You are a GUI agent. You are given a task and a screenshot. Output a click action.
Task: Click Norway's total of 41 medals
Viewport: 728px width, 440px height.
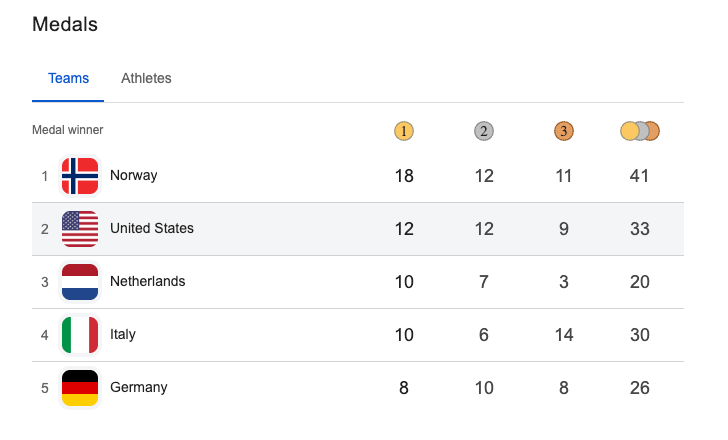pos(640,176)
